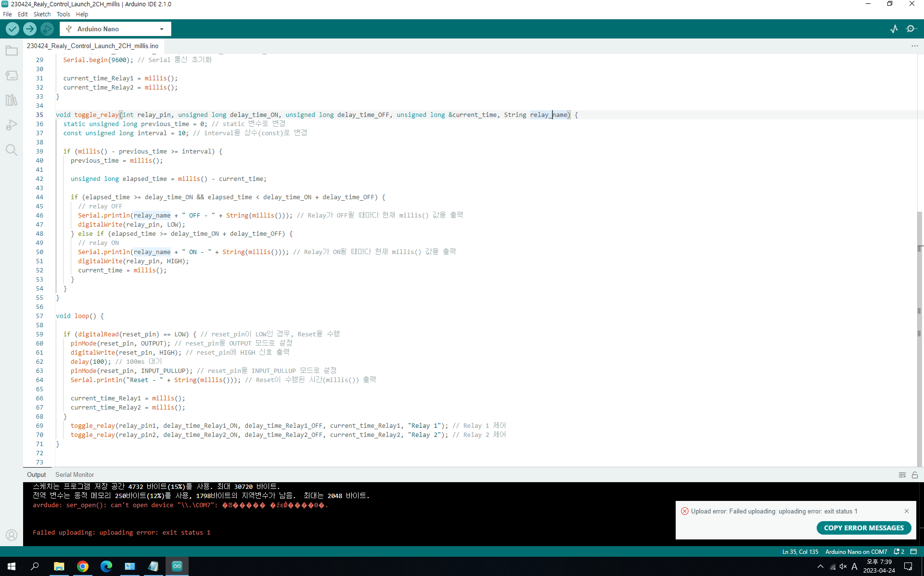Expand the Arduino Nano board dropdown

(161, 29)
